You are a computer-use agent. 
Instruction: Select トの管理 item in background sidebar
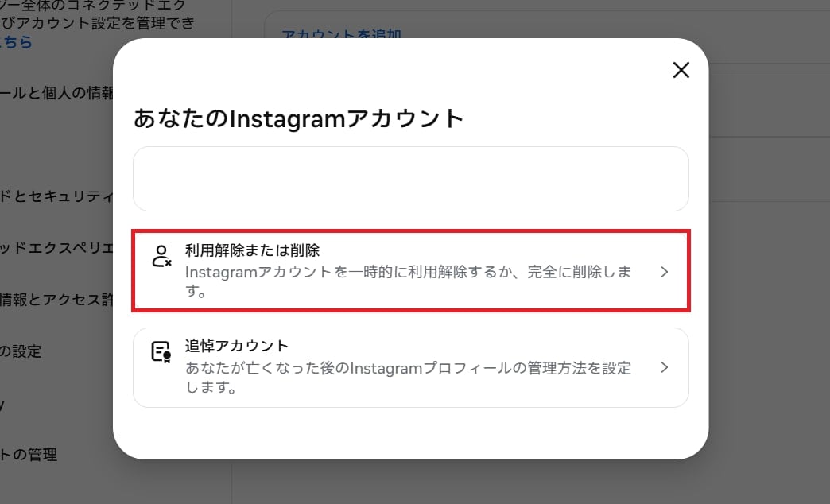click(29, 455)
